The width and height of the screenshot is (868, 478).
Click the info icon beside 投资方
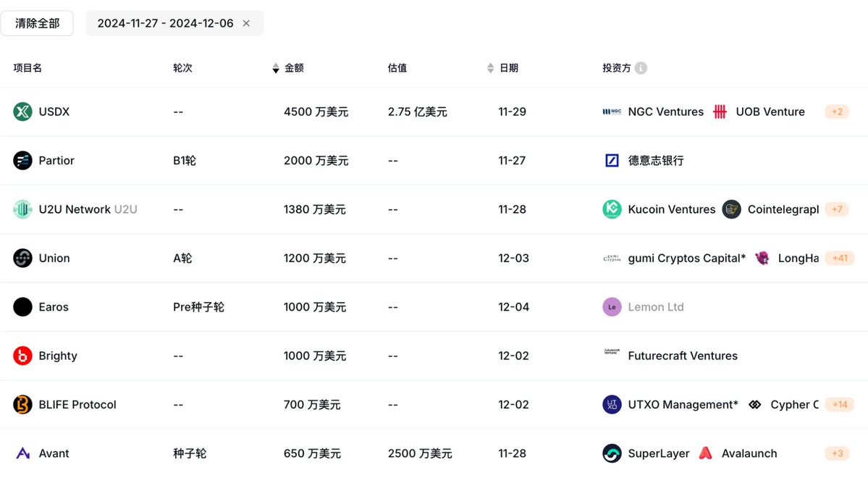tap(641, 68)
